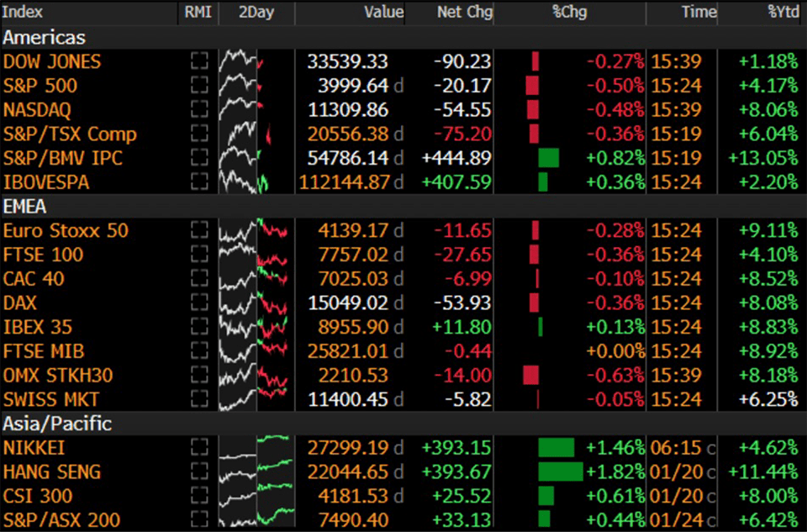Viewport: 807px width, 532px height.
Task: Select value 25821.01 for FTSE MIB
Action: click(x=347, y=351)
